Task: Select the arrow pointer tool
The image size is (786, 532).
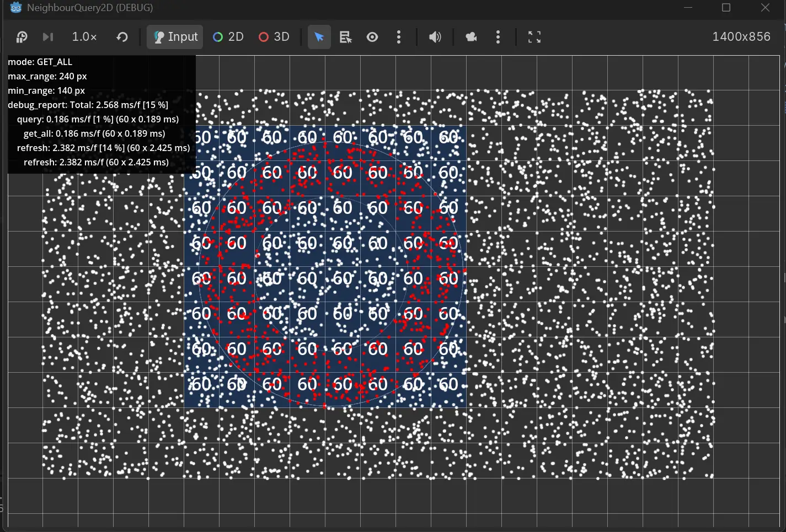Action: click(x=319, y=37)
